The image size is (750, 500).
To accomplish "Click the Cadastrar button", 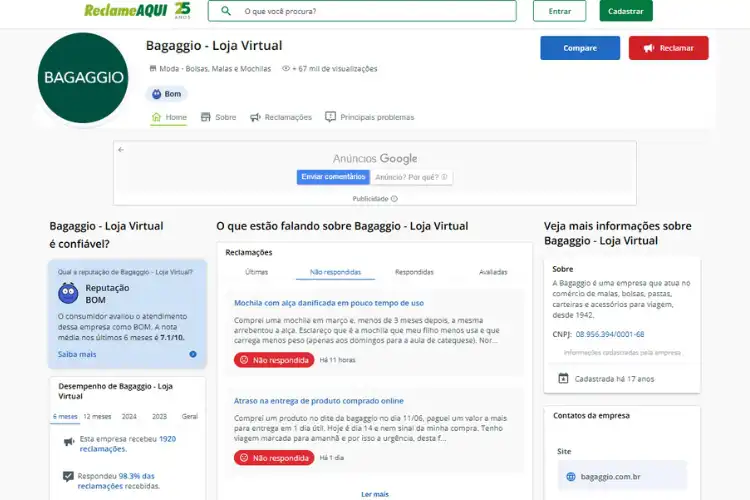I will (x=626, y=11).
